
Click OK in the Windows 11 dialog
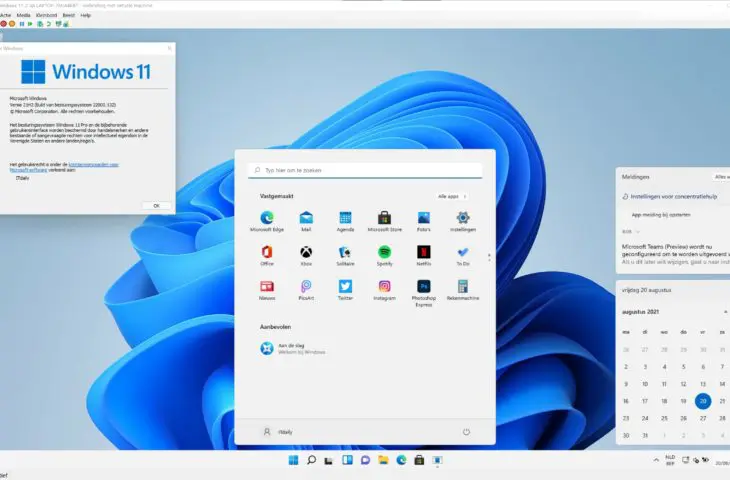coord(156,206)
